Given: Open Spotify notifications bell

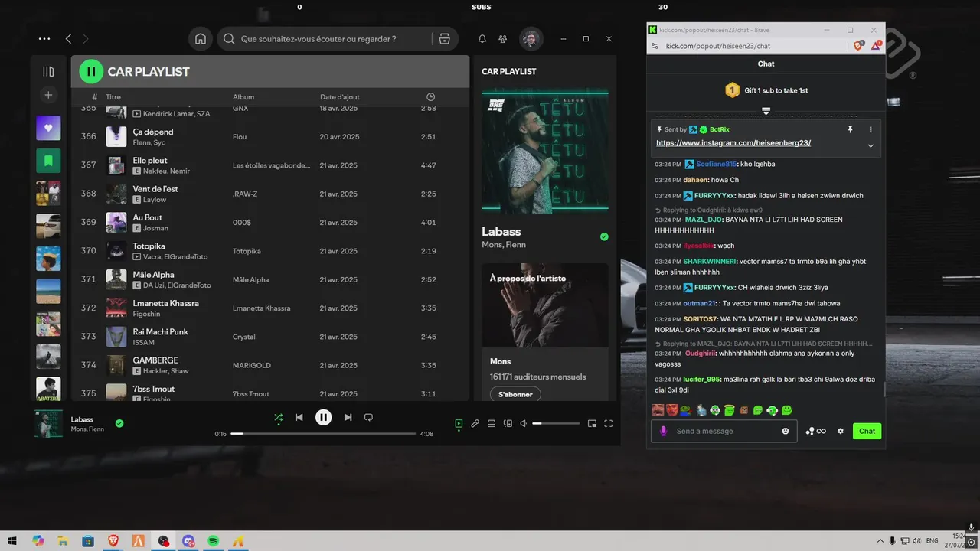Looking at the screenshot, I should coord(482,39).
